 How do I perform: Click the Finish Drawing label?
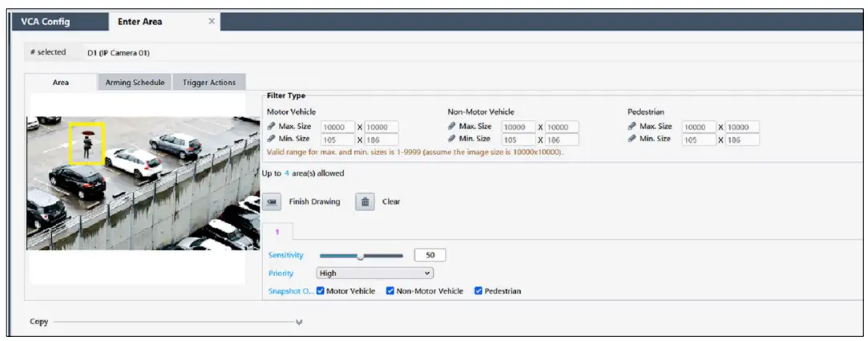pyautogui.click(x=314, y=202)
